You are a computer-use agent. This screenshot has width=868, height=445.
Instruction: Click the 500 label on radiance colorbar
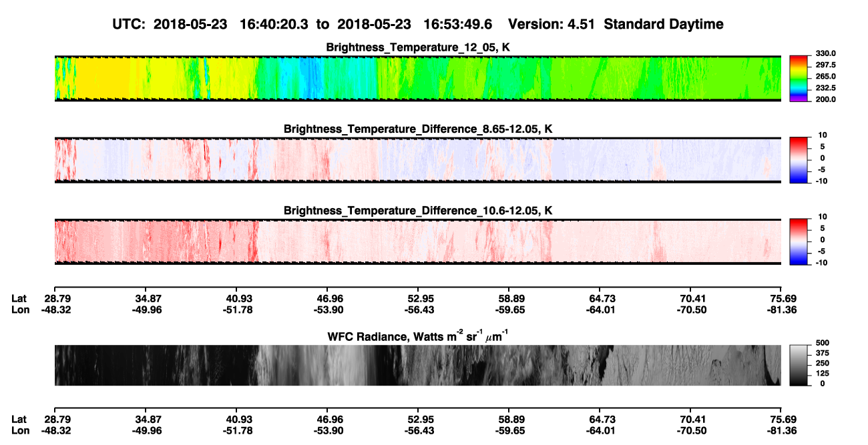(x=824, y=344)
